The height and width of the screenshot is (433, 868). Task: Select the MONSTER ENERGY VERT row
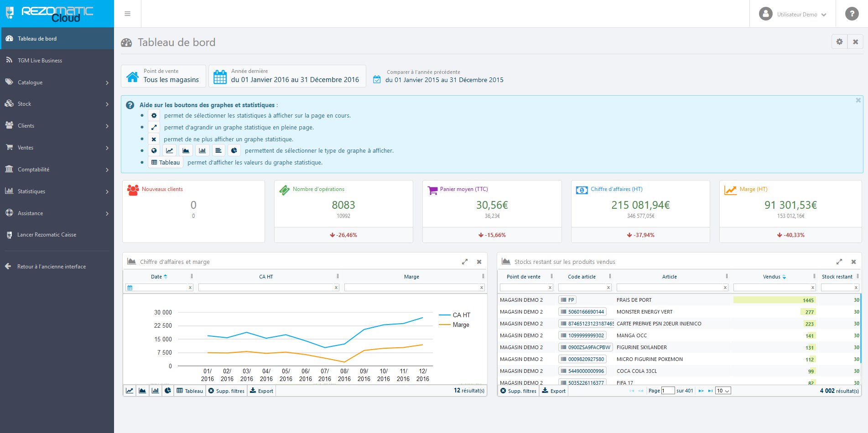tap(680, 312)
